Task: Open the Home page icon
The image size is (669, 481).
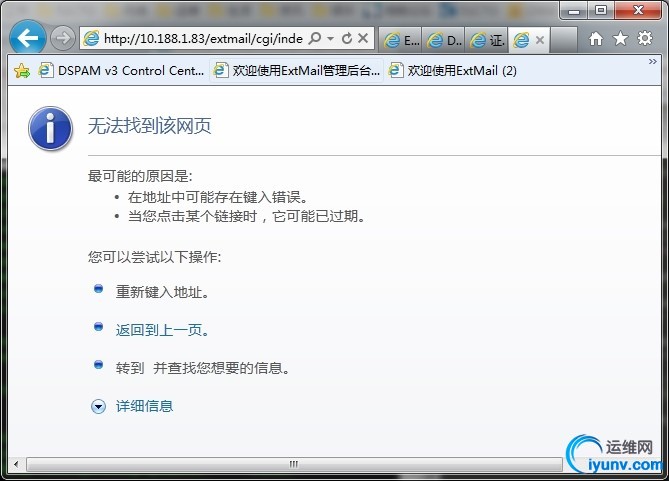Action: 596,39
